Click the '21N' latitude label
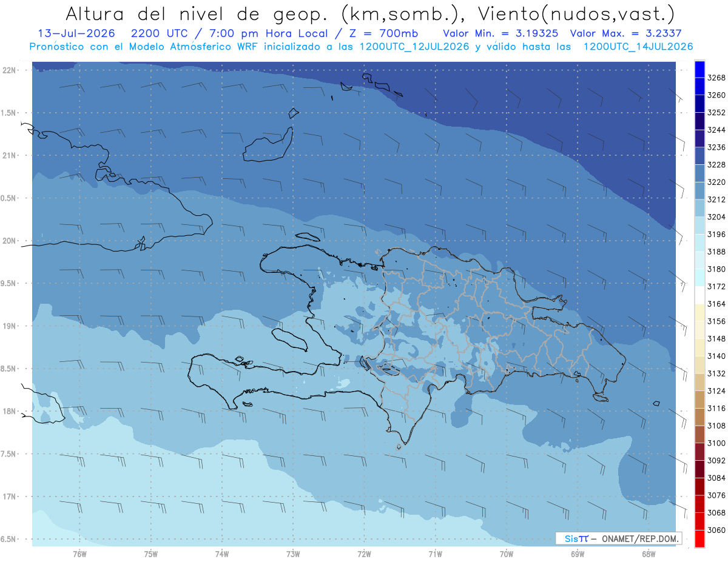The height and width of the screenshot is (562, 728). pyautogui.click(x=9, y=156)
